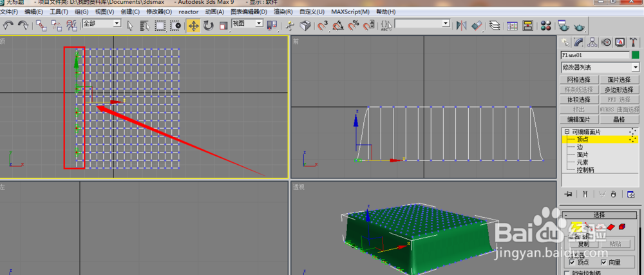Viewport: 644px width, 275px height.
Task: Open the Layer Manager icon
Action: [495, 26]
